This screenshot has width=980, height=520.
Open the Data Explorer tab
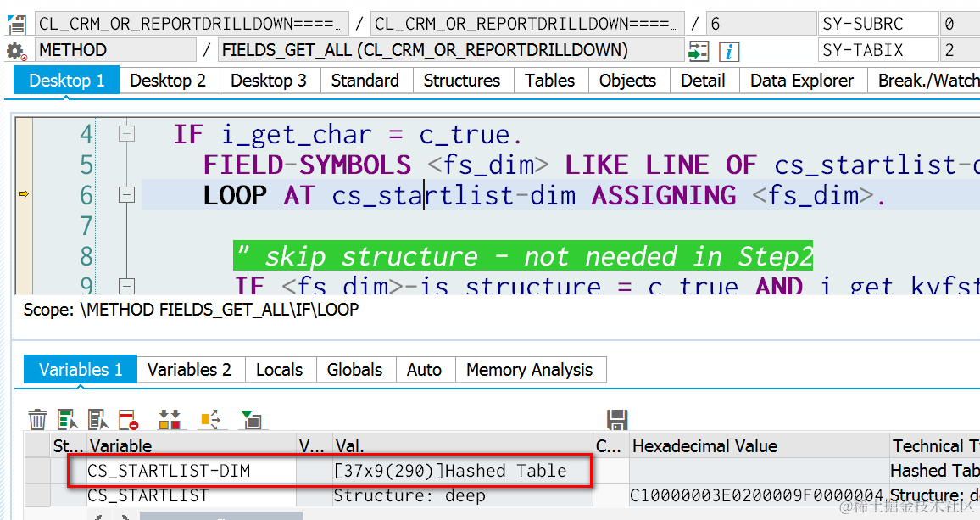(802, 81)
